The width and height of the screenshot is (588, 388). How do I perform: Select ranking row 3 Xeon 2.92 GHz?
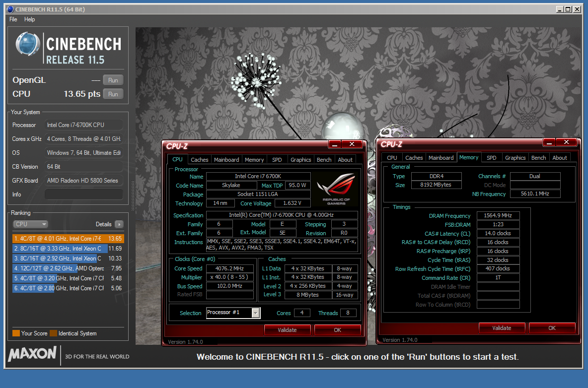click(68, 259)
